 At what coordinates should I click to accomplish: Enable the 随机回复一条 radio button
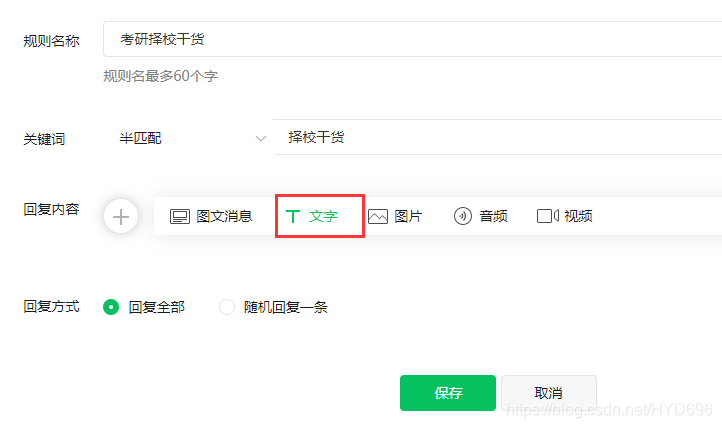pos(227,307)
